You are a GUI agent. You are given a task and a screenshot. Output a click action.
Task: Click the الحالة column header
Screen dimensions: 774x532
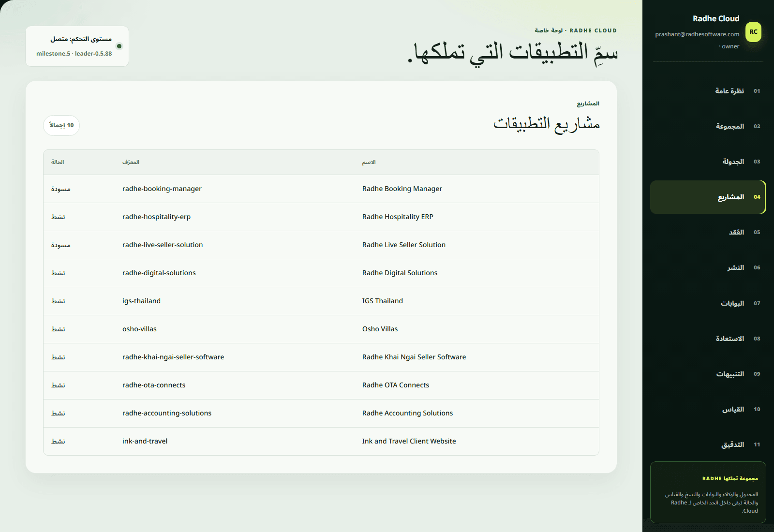tap(58, 163)
